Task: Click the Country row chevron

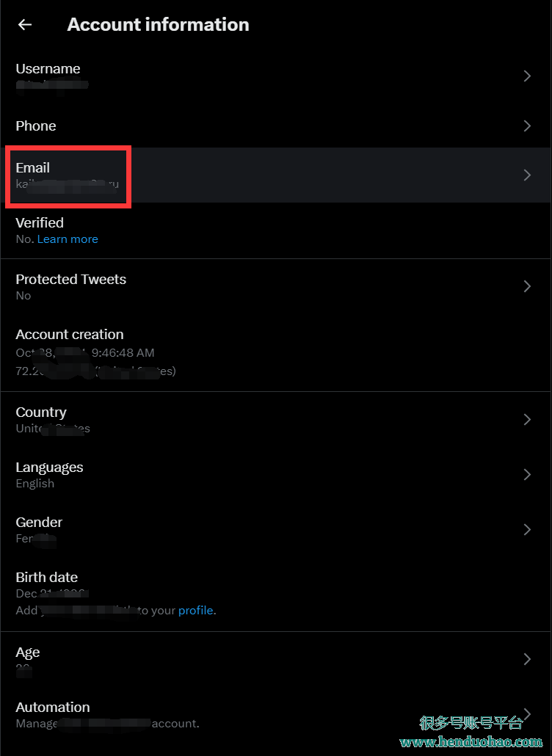Action: pos(527,419)
